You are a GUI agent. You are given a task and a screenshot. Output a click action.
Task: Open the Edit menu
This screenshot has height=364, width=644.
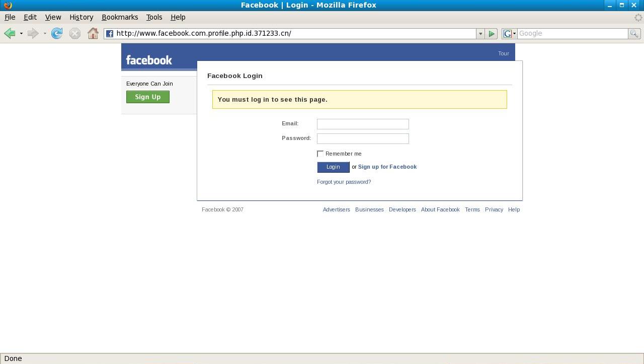pos(30,17)
